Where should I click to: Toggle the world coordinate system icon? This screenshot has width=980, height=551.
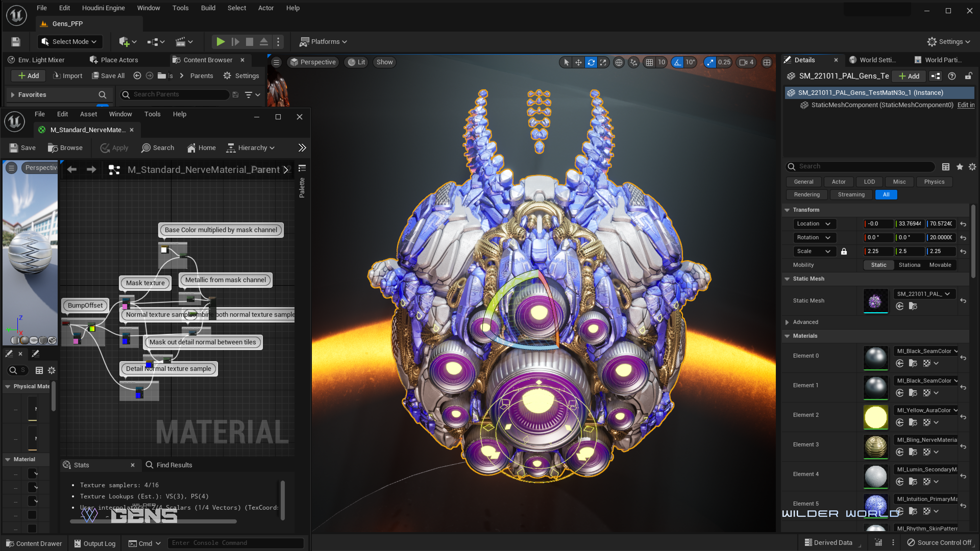[619, 62]
